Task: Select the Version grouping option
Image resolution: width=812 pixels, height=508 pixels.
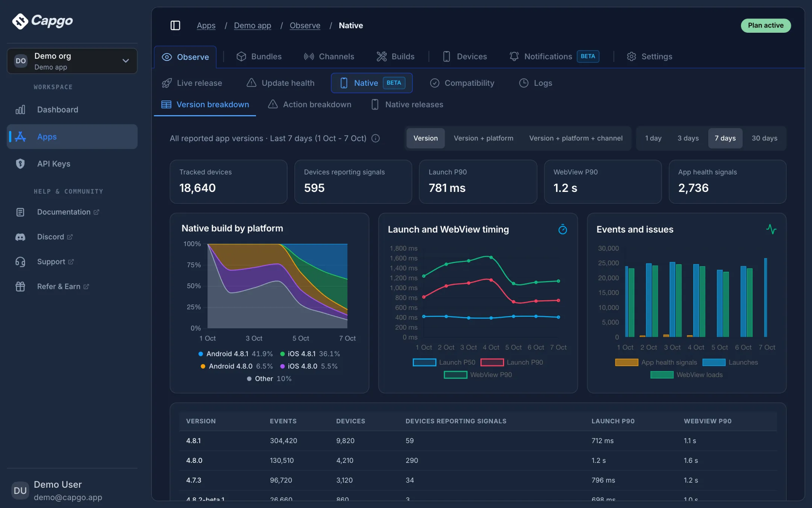Action: (x=426, y=138)
